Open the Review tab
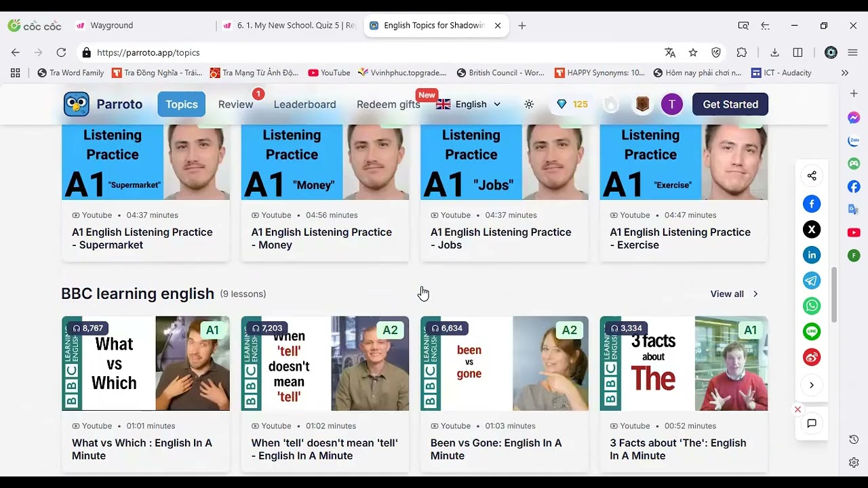 235,104
